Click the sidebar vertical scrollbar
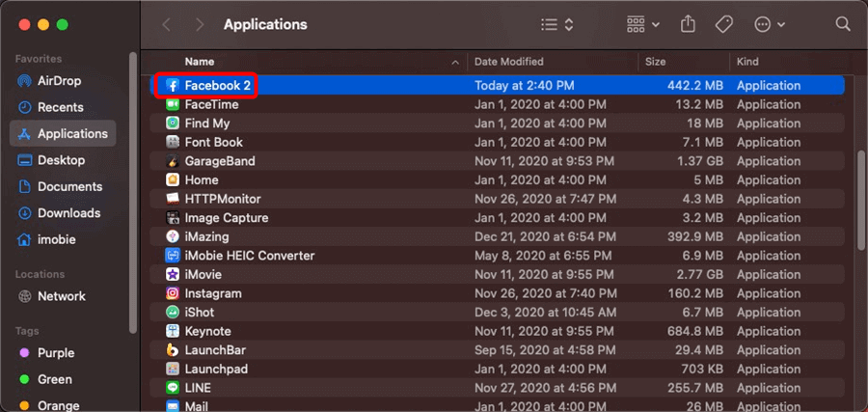The height and width of the screenshot is (412, 868). (x=133, y=193)
